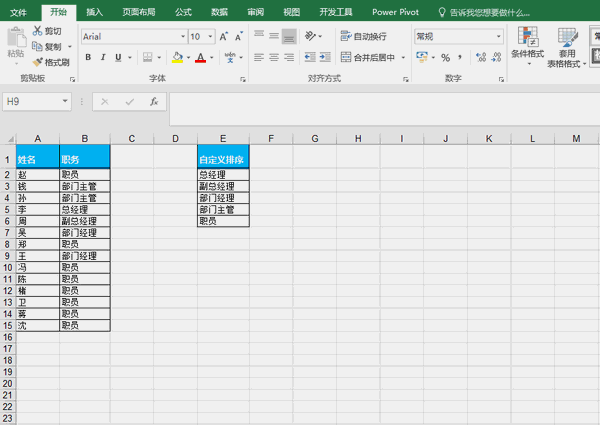Image resolution: width=600 pixels, height=425 pixels.
Task: Apply the red font color swatch
Action: click(x=200, y=57)
